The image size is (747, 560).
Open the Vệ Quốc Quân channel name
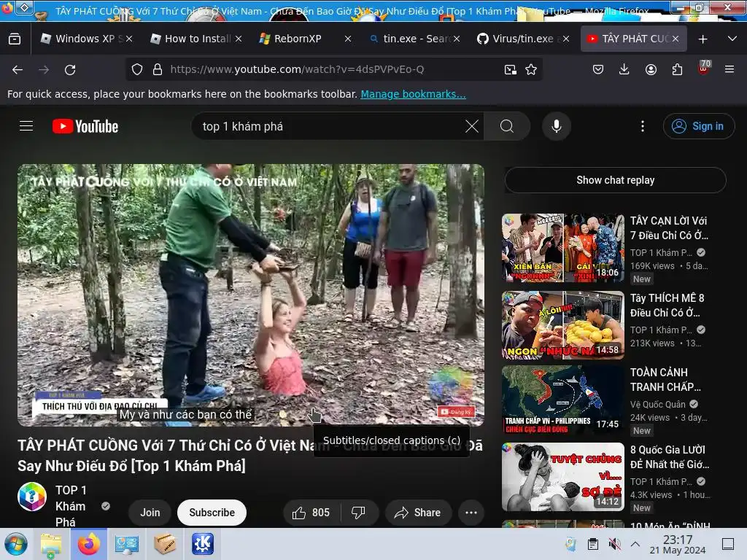[x=657, y=404]
